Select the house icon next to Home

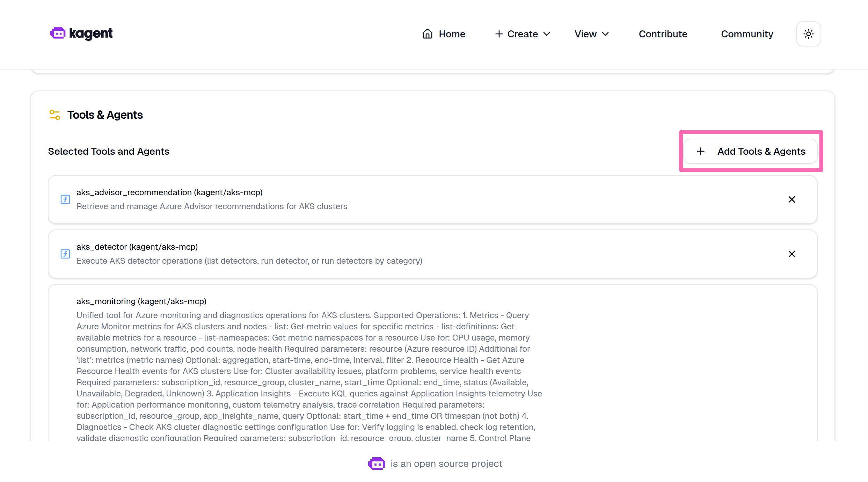(x=427, y=34)
